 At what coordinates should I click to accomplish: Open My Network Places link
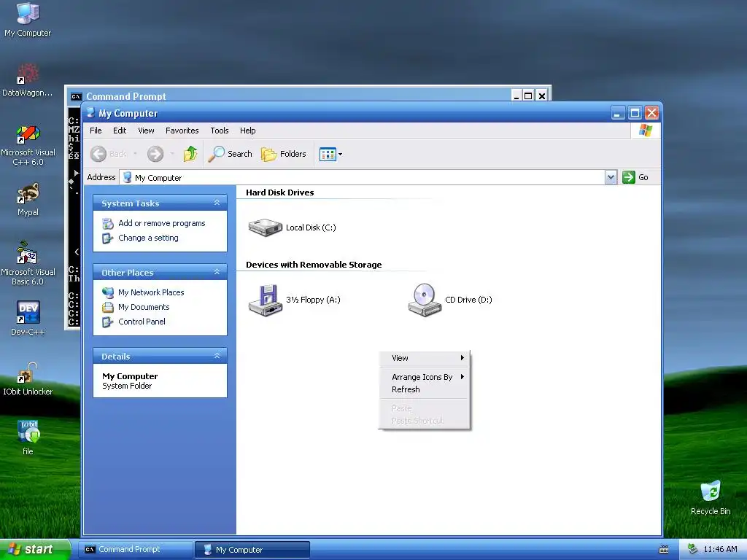pyautogui.click(x=151, y=292)
